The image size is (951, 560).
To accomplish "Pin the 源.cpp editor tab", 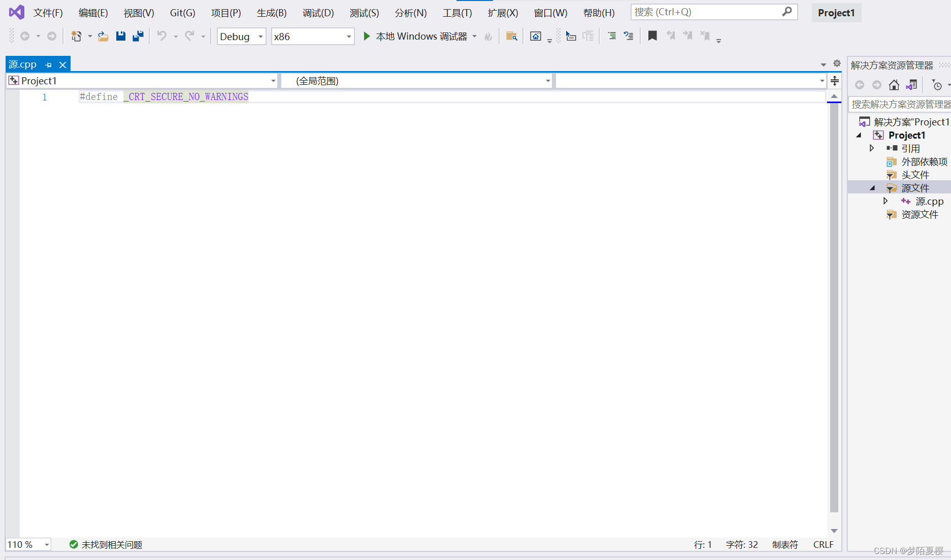I will [x=48, y=64].
